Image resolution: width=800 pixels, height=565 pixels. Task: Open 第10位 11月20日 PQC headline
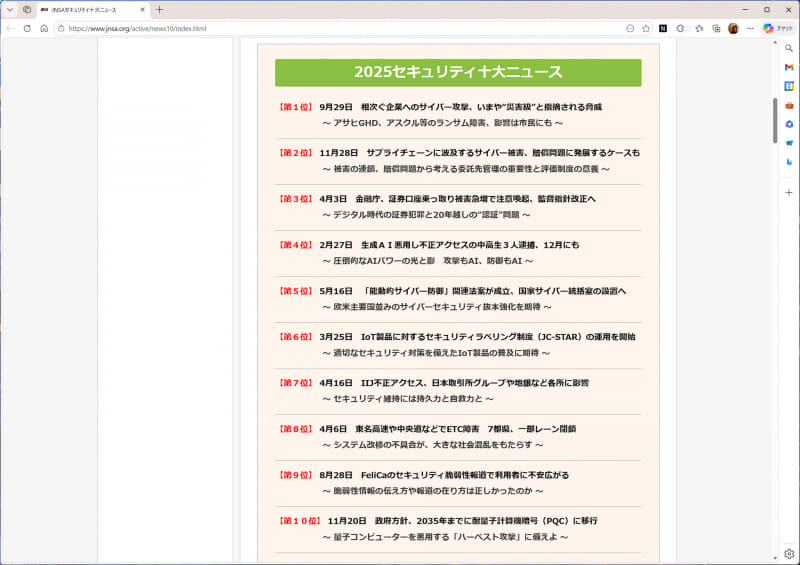pyautogui.click(x=462, y=521)
